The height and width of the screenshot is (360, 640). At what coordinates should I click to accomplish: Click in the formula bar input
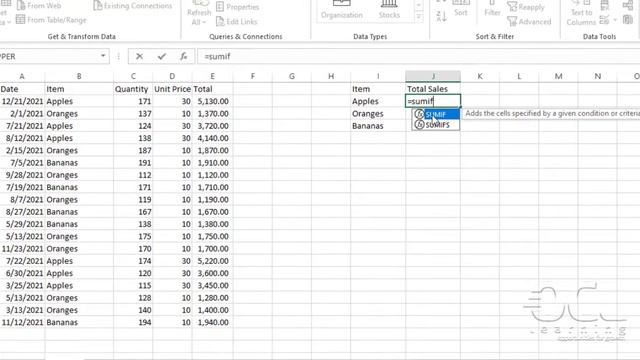418,56
